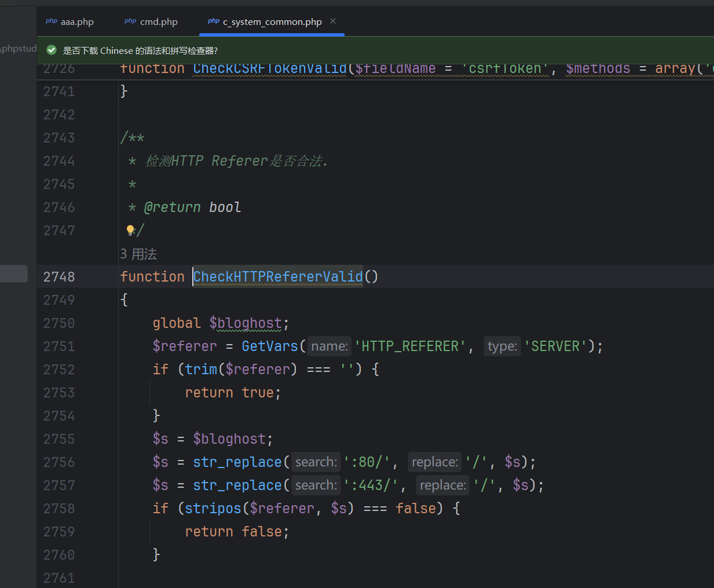Click str_replace on line 2757

(237, 485)
